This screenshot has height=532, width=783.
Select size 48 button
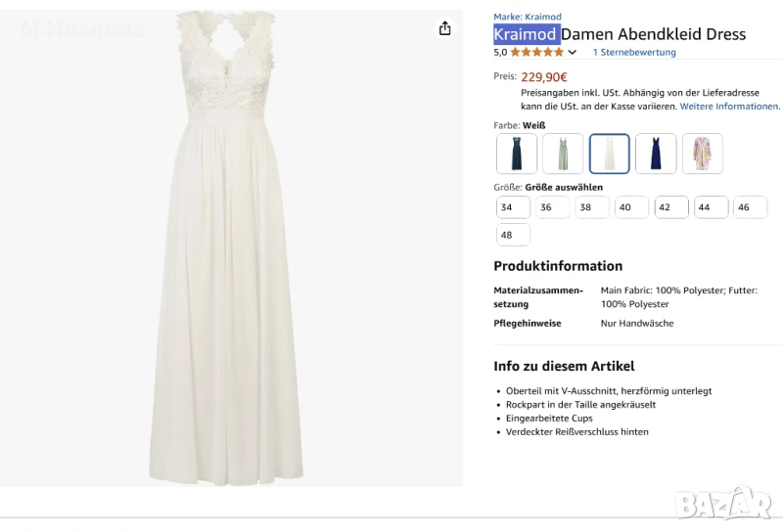pyautogui.click(x=513, y=235)
